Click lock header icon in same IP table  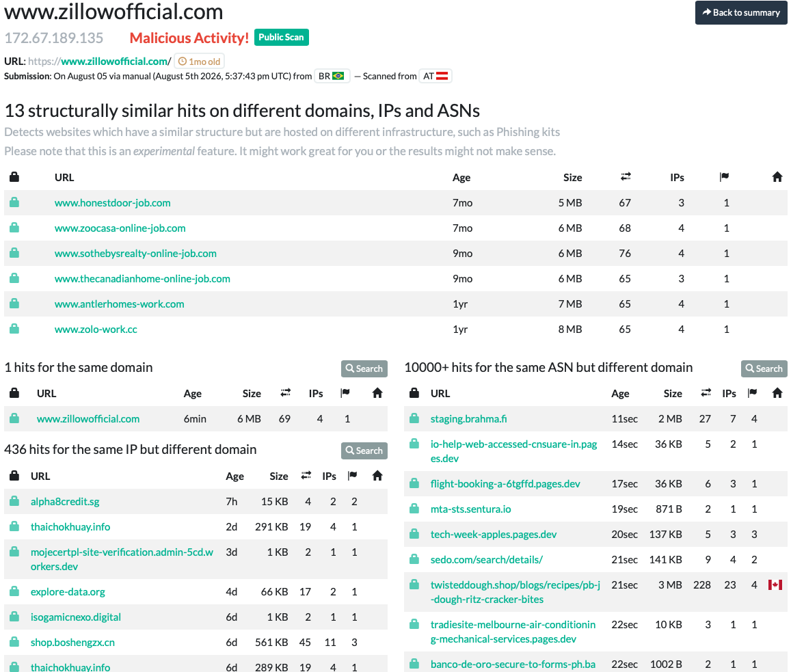(x=14, y=476)
